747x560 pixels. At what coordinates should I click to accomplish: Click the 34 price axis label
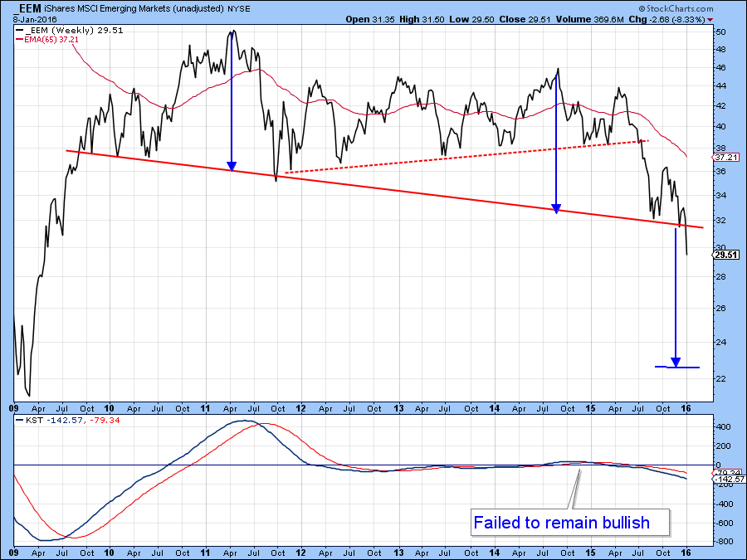point(720,195)
